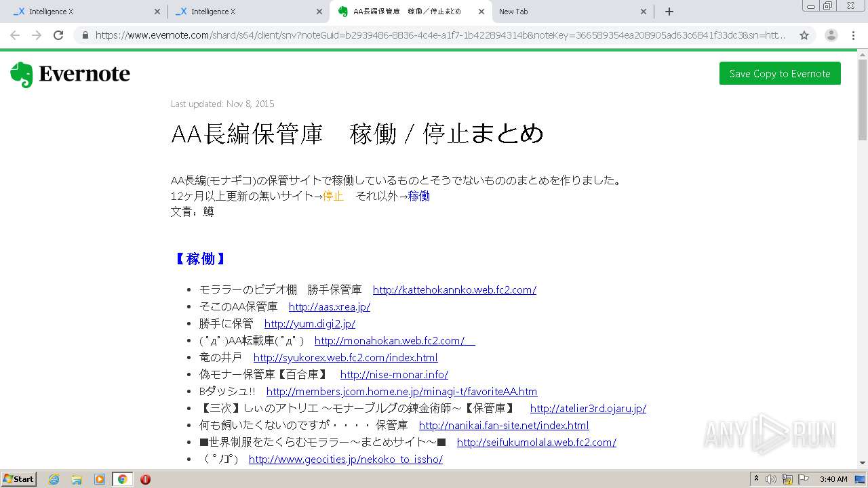The image size is (868, 488).
Task: Open the aas.xrea.jp link
Action: pyautogui.click(x=330, y=307)
